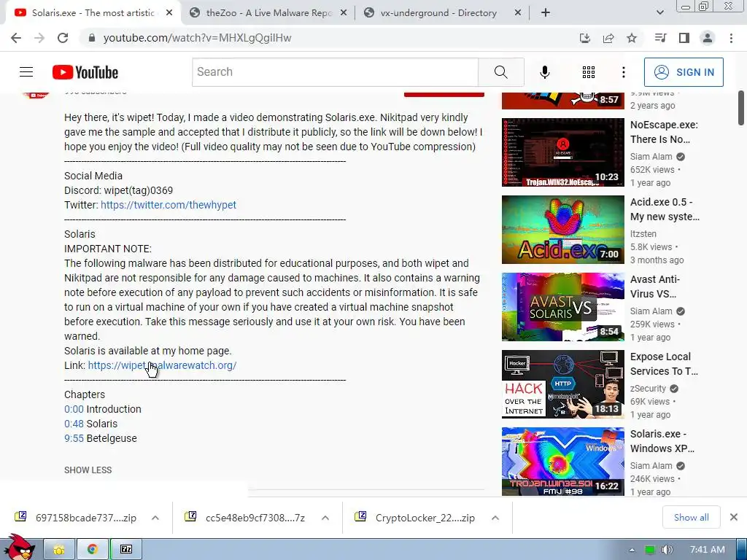Click the Angry Bird start button
Screen dimensions: 747x560
pos(19,548)
